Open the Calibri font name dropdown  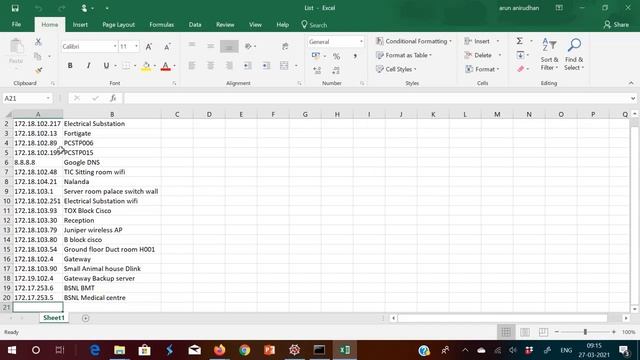tap(115, 47)
